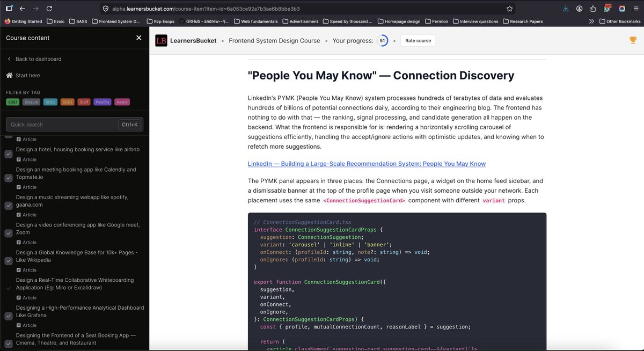Viewport: 644px width, 351px height.
Task: Show more bookmarks via double chevron
Action: pos(591,21)
